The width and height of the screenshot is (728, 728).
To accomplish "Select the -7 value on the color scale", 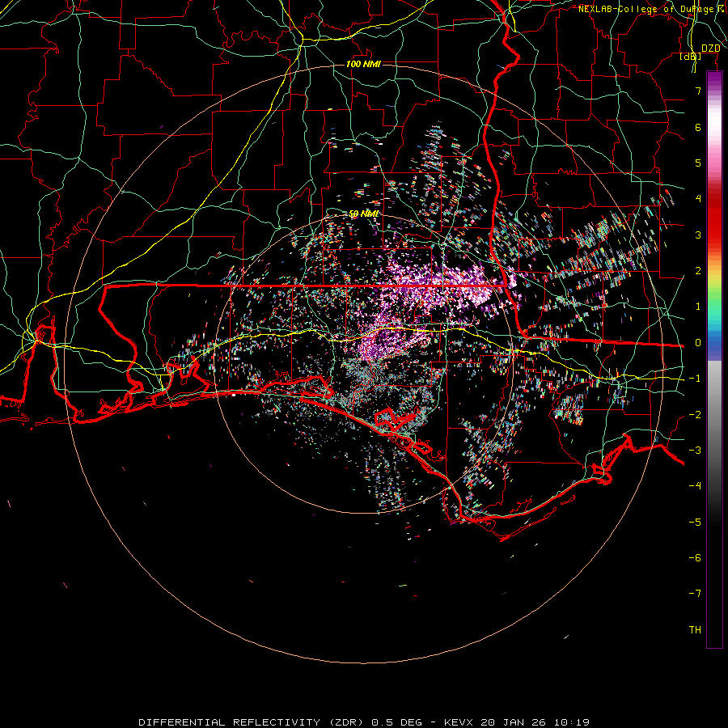I will coord(695,594).
